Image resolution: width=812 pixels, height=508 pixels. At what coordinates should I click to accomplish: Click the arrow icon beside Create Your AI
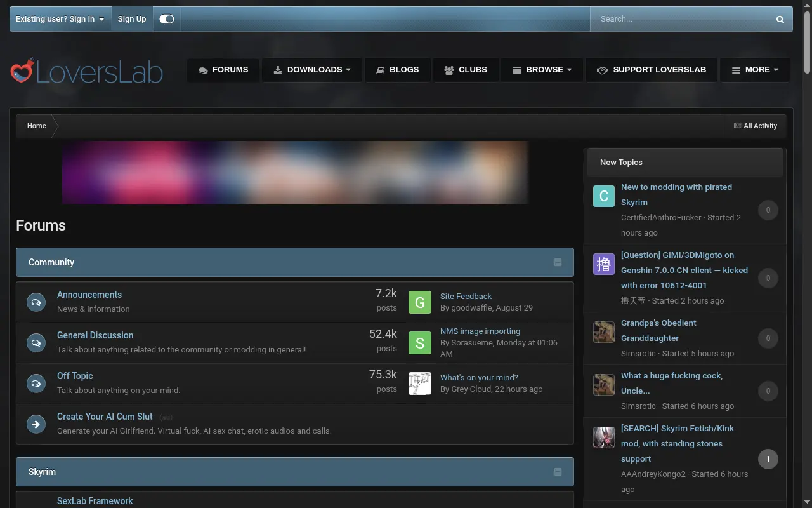[36, 424]
